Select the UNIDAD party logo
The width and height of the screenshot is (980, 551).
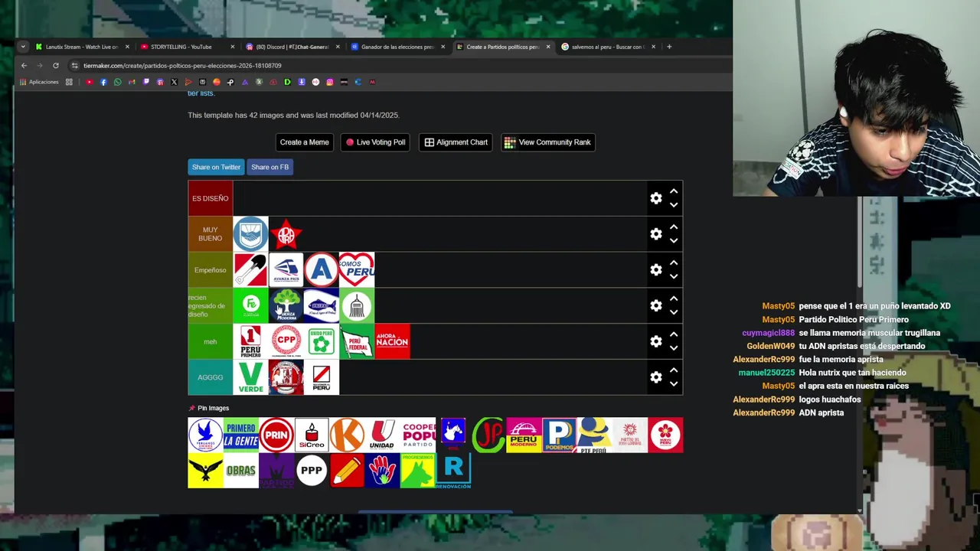tap(382, 435)
